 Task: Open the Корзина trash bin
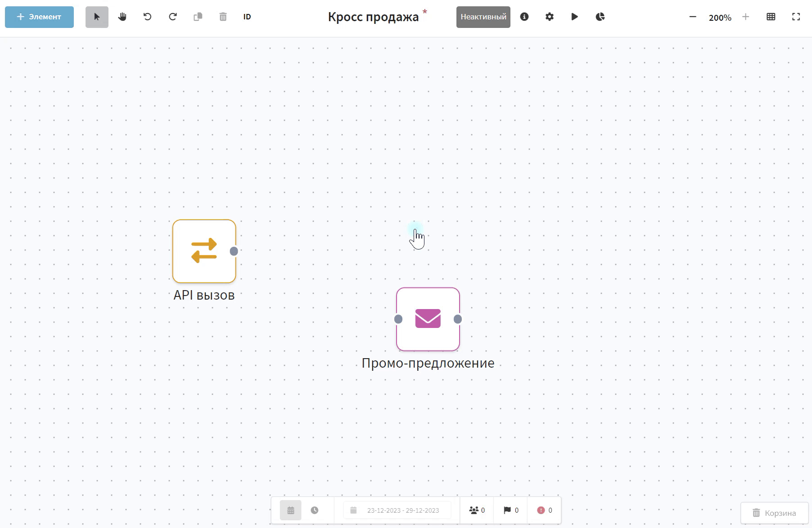point(775,513)
